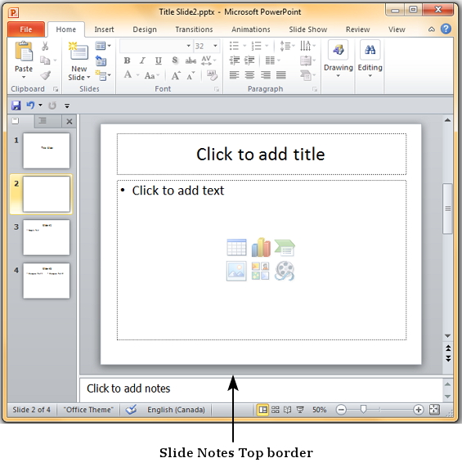Customize Quick Access Toolbar dropdown

[67, 106]
